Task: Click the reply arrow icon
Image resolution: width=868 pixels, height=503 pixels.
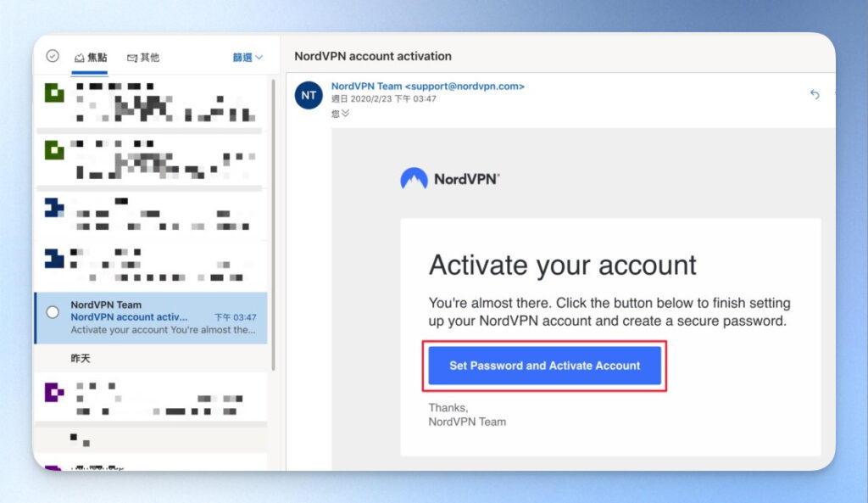Action: coord(815,94)
